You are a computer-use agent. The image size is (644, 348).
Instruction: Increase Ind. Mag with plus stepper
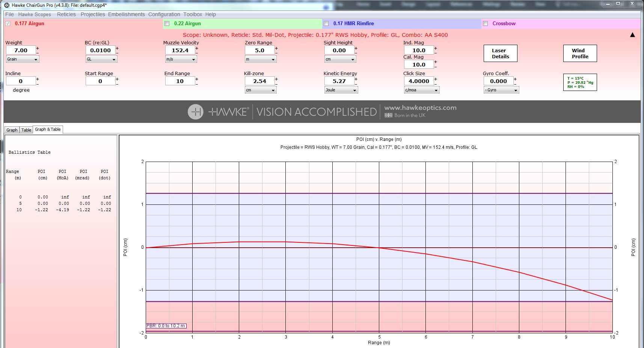tap(436, 48)
